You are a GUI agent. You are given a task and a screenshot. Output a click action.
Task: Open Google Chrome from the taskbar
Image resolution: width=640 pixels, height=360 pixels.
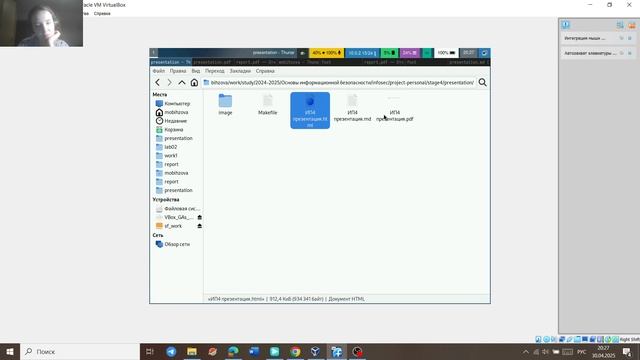(x=295, y=351)
